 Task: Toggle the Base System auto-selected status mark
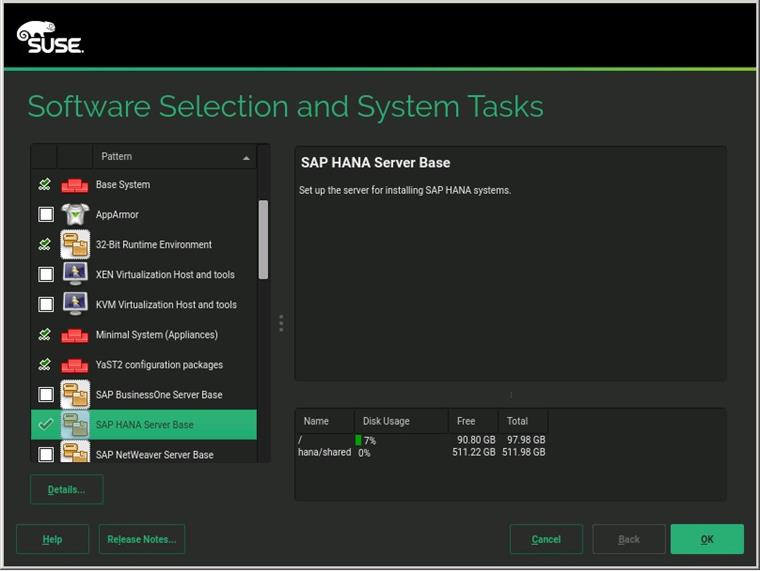pos(45,184)
